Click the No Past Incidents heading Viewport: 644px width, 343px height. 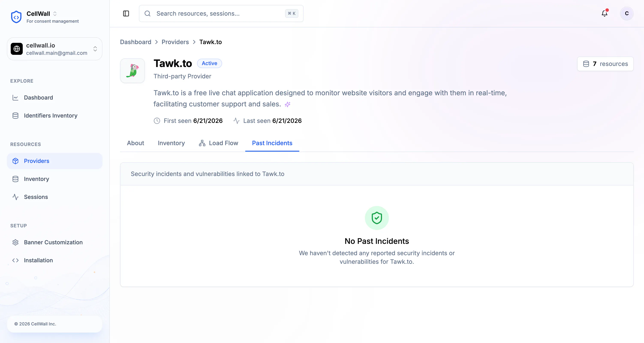click(377, 241)
